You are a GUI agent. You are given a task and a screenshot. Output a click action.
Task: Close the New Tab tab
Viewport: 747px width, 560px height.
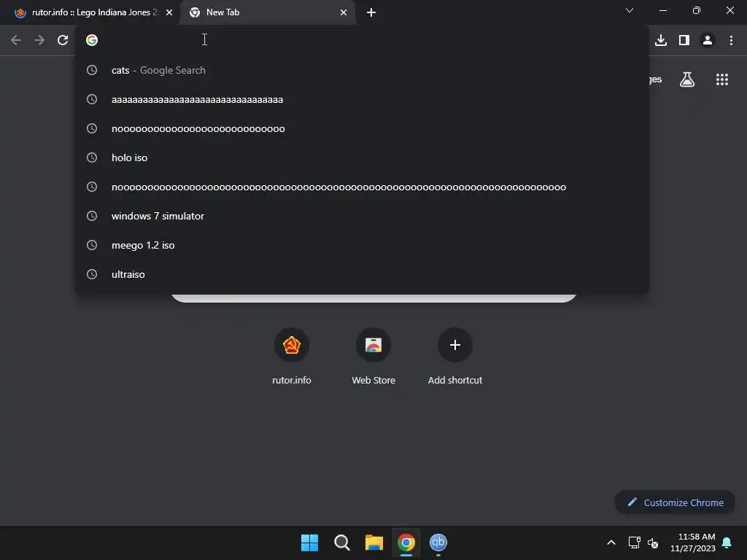pyautogui.click(x=344, y=12)
